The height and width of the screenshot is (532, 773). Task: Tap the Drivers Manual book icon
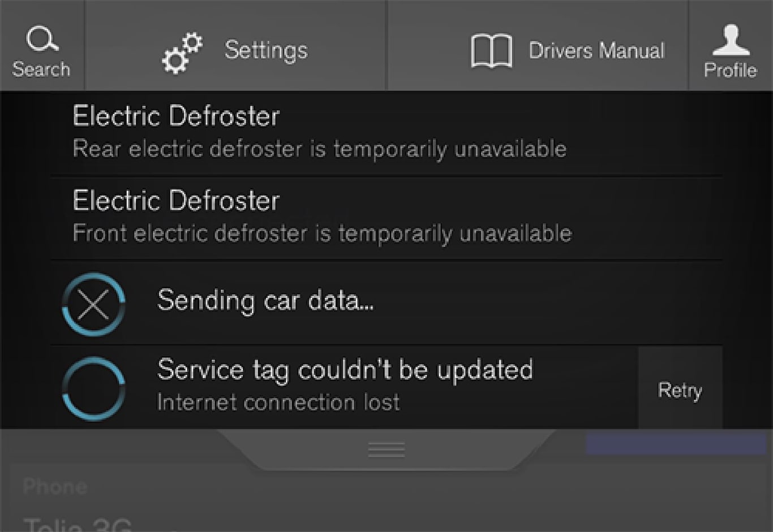click(x=491, y=51)
